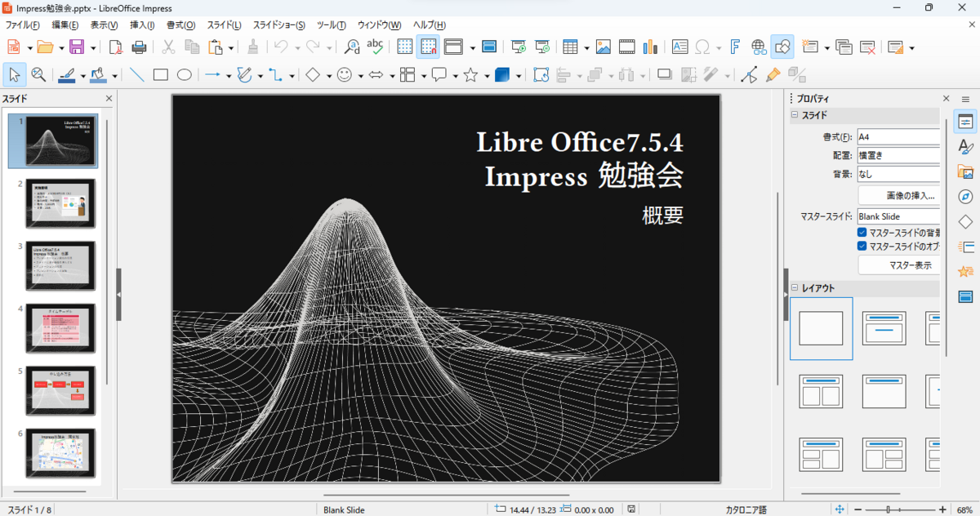Click the Delete slide icon
This screenshot has width=980, height=516.
867,47
